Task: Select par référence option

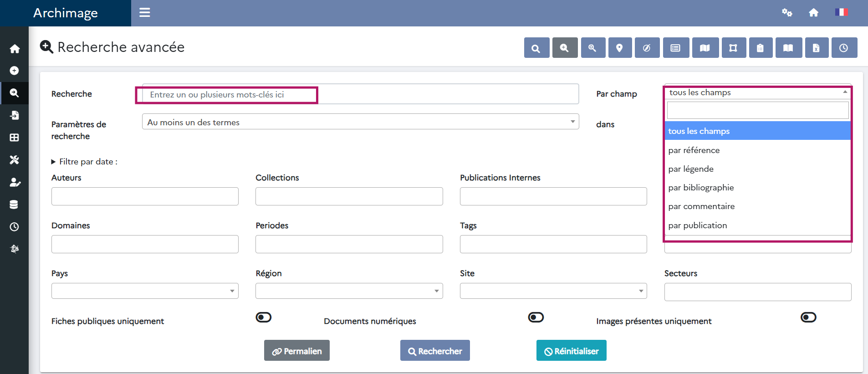Action: tap(758, 150)
